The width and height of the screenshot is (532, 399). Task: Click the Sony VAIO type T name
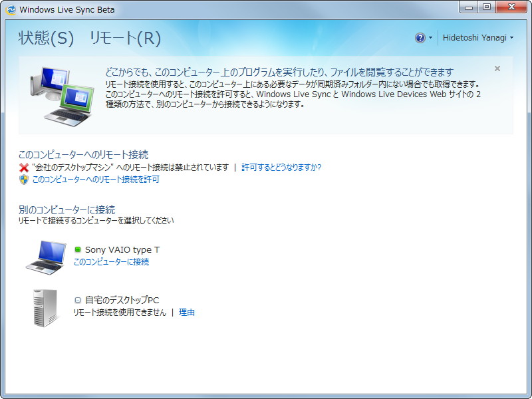pos(122,250)
